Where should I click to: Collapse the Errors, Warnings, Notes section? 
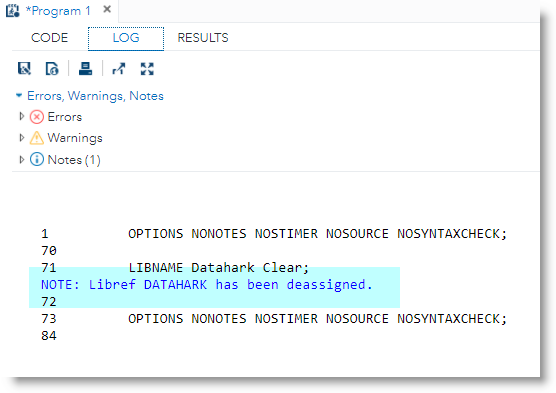(19, 95)
